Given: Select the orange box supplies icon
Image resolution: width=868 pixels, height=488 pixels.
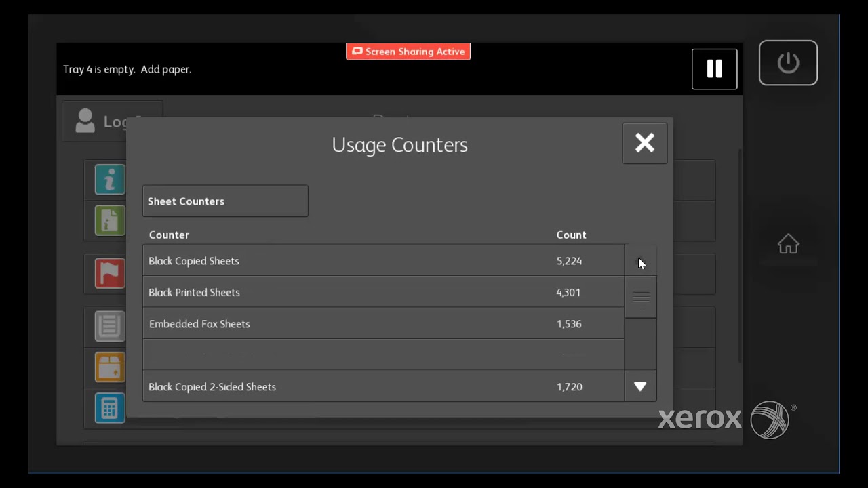Looking at the screenshot, I should coord(110,367).
